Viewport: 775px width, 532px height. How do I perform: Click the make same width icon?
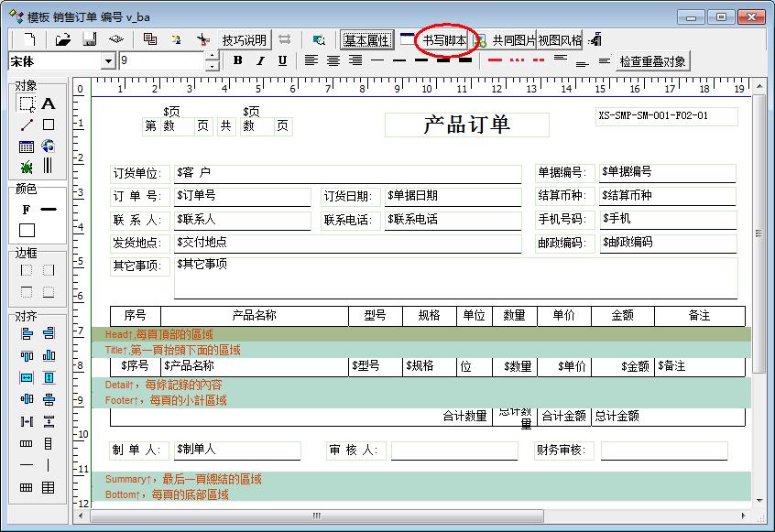pos(27,377)
